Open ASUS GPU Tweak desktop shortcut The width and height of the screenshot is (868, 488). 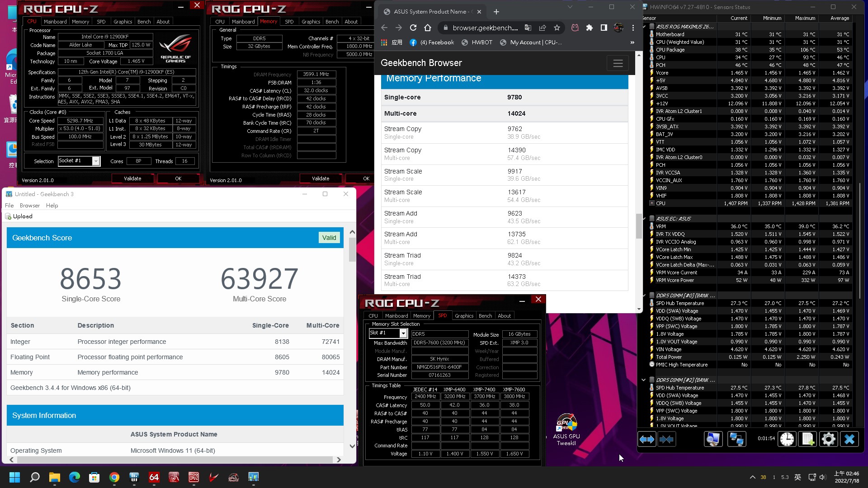click(566, 429)
